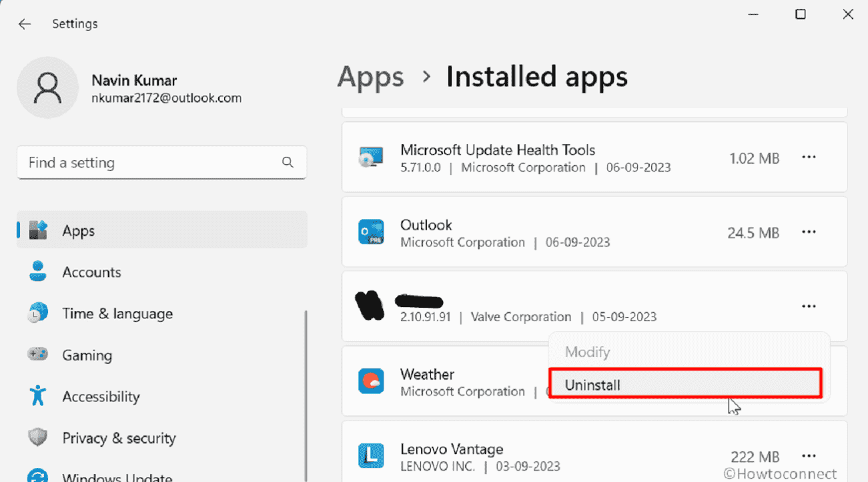868x482 pixels.
Task: Open more options for Microsoft Update Health Tools
Action: pos(809,157)
